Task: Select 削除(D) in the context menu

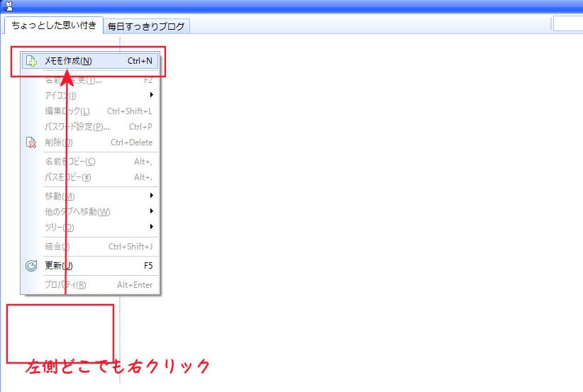Action: 90,142
